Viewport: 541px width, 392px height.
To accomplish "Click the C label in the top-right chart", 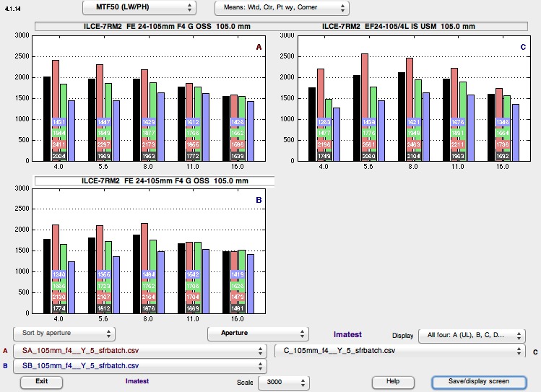I will [523, 47].
